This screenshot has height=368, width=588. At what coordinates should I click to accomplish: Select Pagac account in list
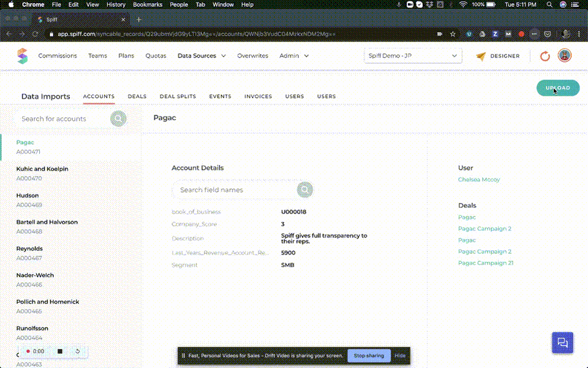tap(70, 147)
